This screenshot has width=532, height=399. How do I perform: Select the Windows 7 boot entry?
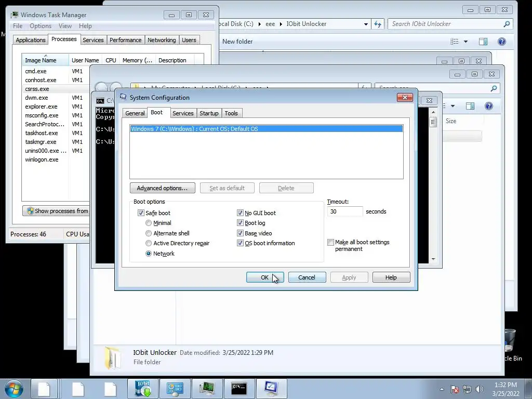(267, 129)
